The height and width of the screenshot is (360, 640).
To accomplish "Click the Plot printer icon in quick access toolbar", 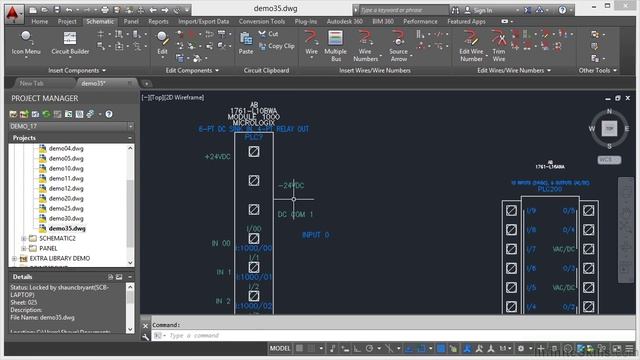I will pos(105,10).
